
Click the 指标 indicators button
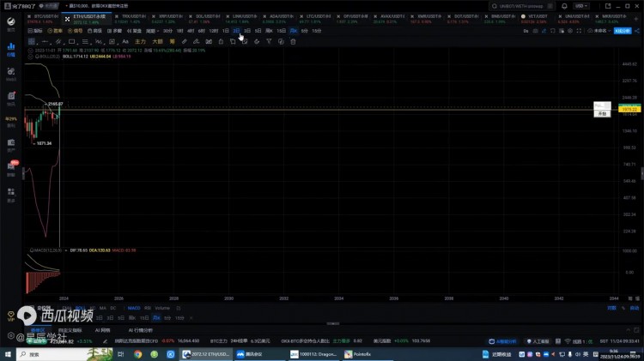click(x=35, y=31)
